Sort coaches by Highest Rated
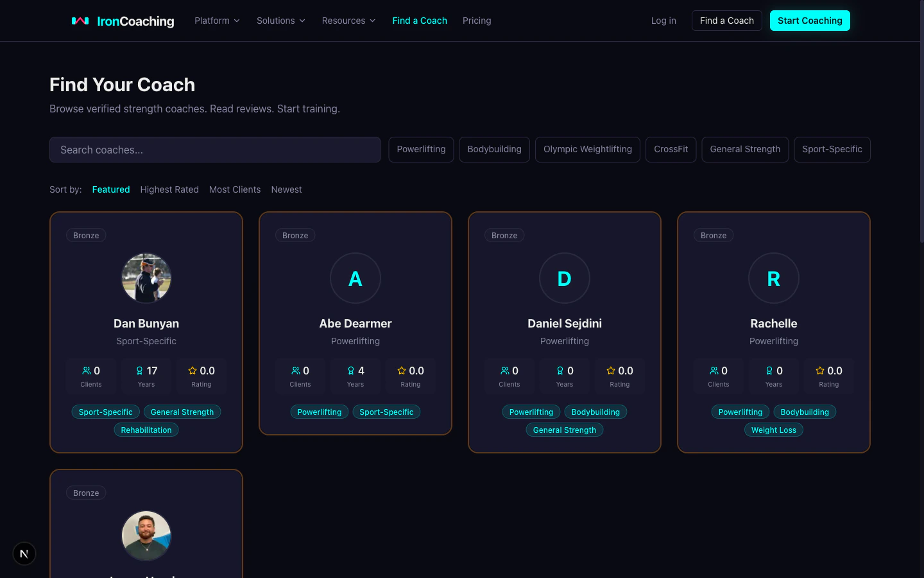924x578 pixels. coord(169,189)
